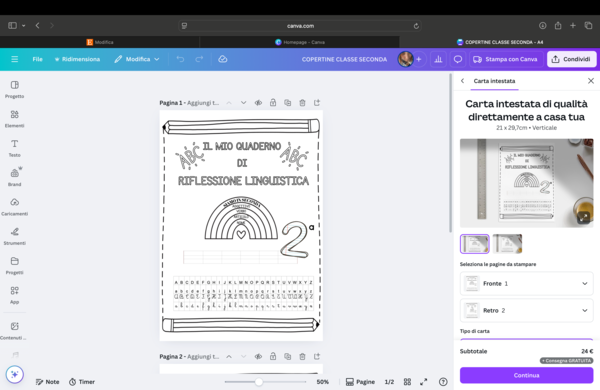This screenshot has height=390, width=600.
Task: Open grid view of pages
Action: tap(407, 382)
